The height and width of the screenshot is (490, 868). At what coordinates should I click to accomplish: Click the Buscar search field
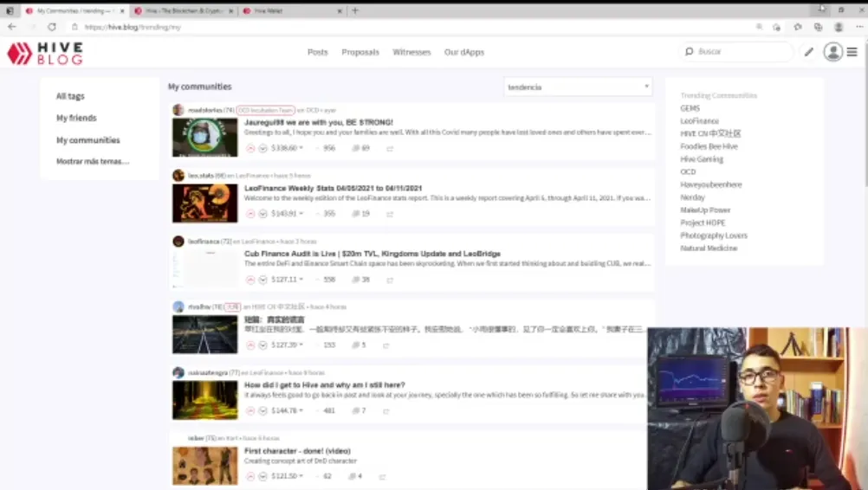coord(736,51)
